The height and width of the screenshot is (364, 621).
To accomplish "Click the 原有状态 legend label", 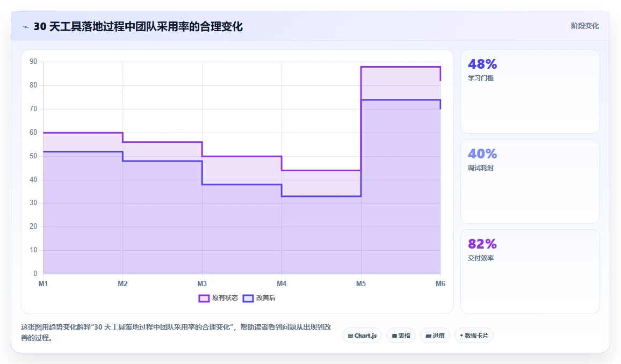I will (x=225, y=298).
